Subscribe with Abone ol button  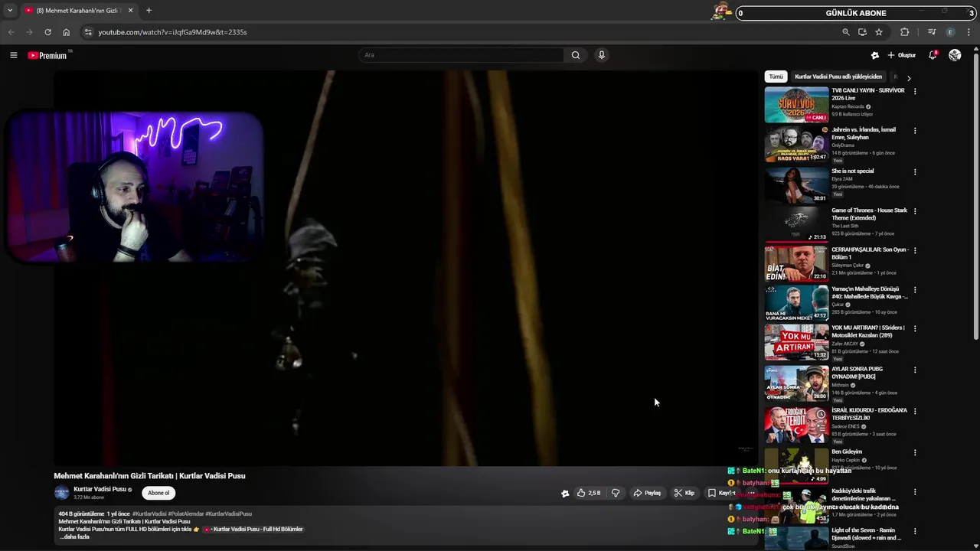[158, 493]
